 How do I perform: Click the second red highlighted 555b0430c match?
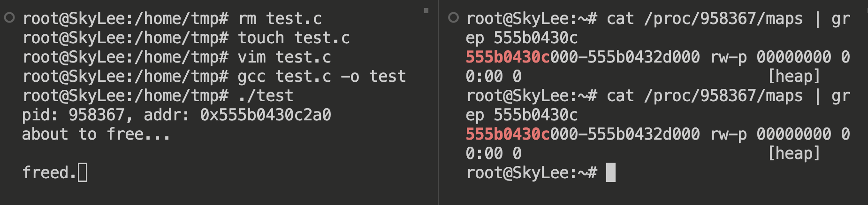pos(508,134)
